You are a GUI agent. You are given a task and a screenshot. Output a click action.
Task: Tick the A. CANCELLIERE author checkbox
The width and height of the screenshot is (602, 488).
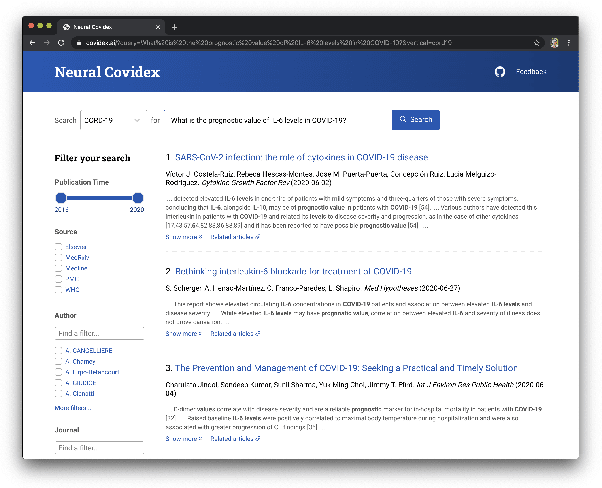(58, 350)
